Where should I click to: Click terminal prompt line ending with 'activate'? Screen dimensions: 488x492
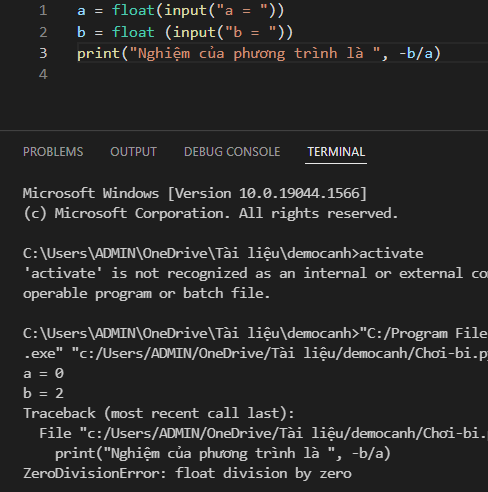coord(223,253)
